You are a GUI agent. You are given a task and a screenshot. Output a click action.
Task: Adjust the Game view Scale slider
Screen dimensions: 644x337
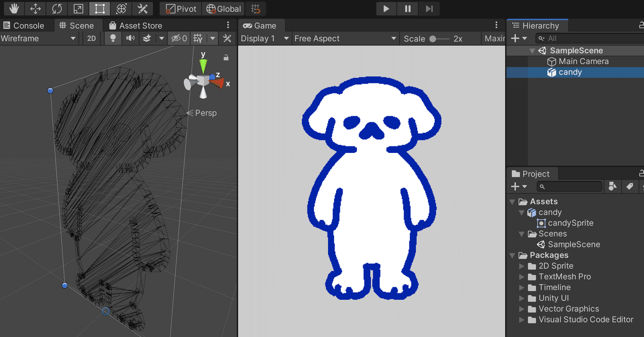point(439,39)
